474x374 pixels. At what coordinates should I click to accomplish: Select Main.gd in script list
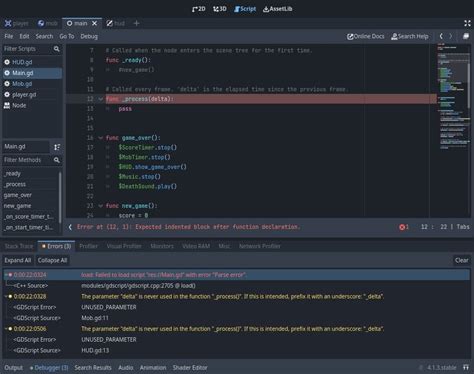pos(32,73)
